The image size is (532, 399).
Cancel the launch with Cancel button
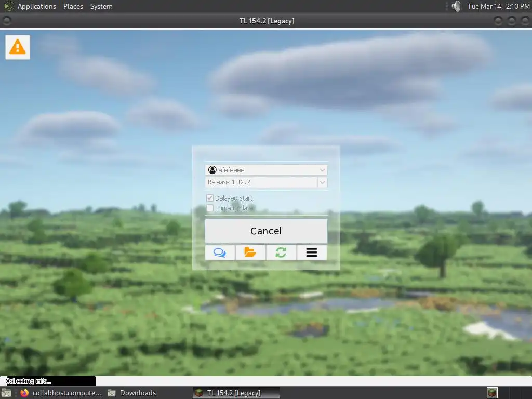[266, 231]
